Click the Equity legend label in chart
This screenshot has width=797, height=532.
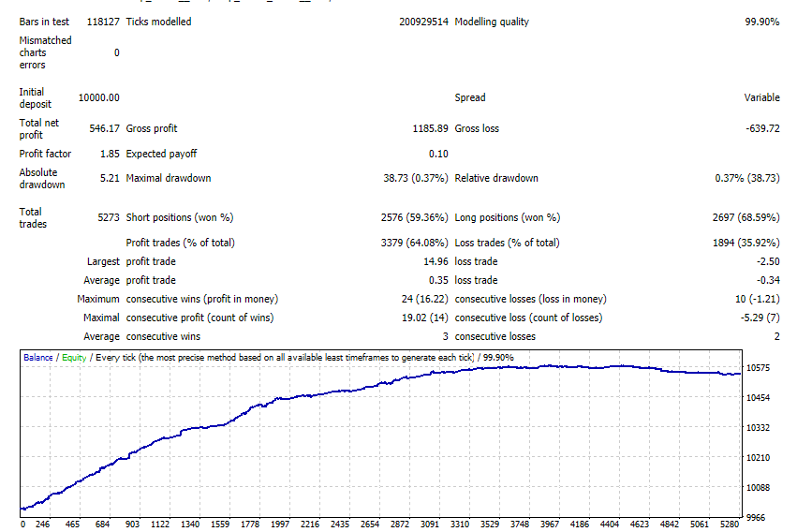point(74,358)
